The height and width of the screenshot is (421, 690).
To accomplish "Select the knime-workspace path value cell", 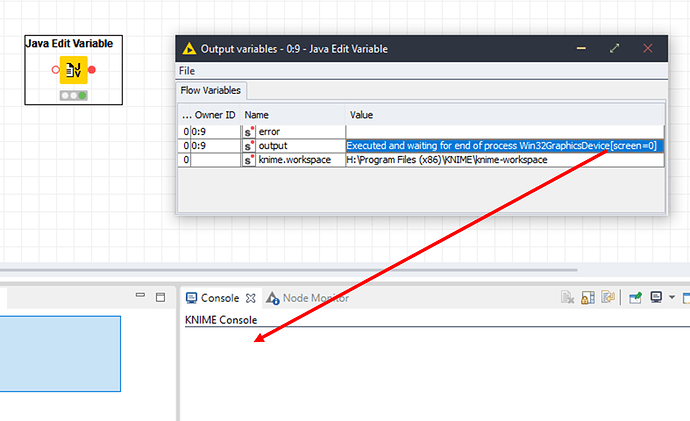I will [x=505, y=160].
